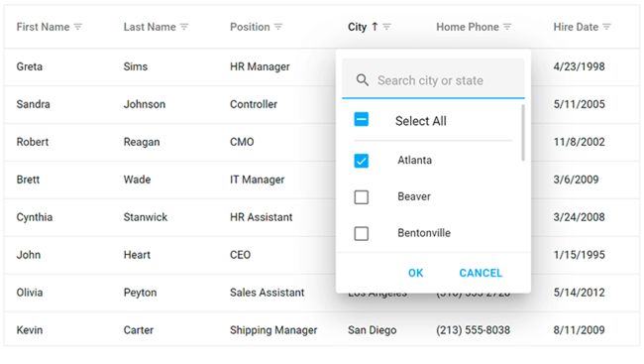Screen dimensions: 644x364
Task: Select the row for Kevin Carter
Action: [x=322, y=330]
